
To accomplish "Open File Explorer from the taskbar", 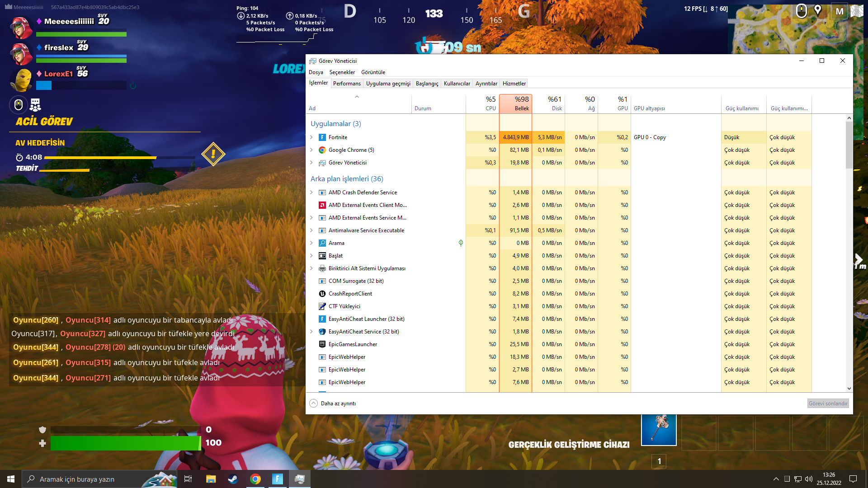I will 211,479.
